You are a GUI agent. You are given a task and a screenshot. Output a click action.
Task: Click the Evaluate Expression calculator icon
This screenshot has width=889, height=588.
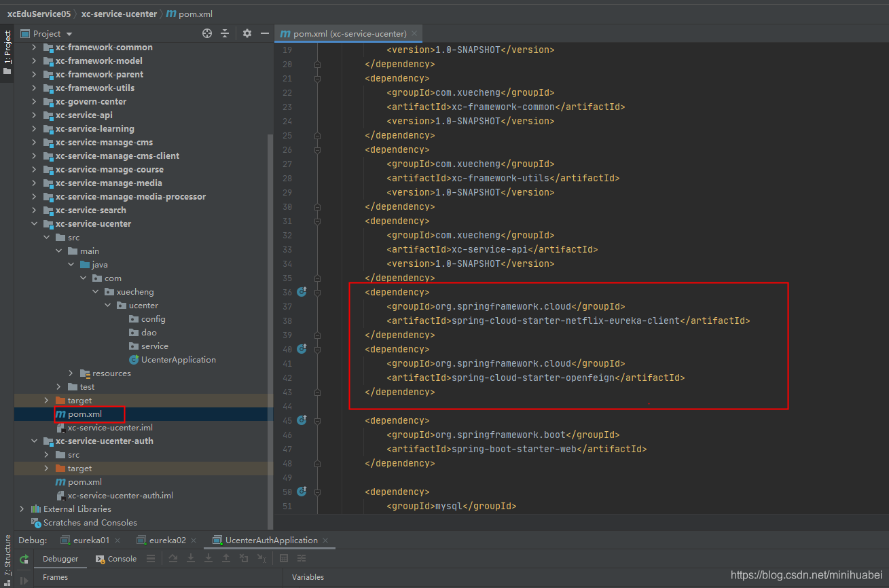point(284,558)
